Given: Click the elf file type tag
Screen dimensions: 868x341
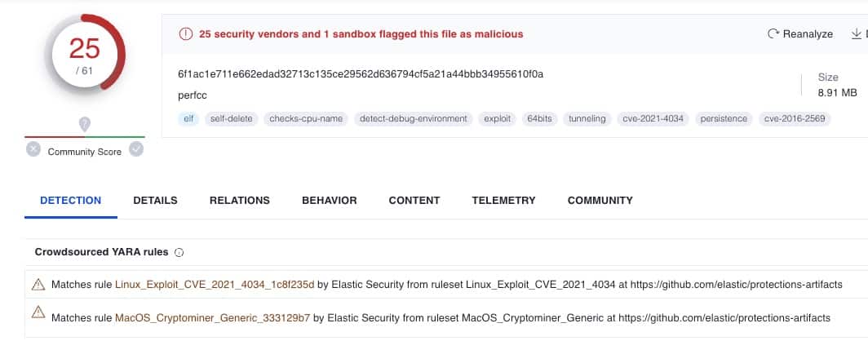Looking at the screenshot, I should click(188, 118).
